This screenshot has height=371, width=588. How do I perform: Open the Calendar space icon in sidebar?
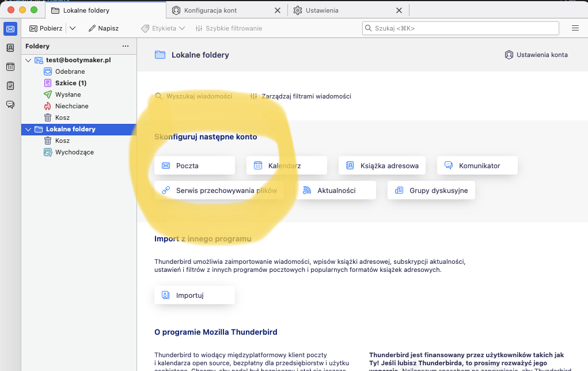pos(10,67)
